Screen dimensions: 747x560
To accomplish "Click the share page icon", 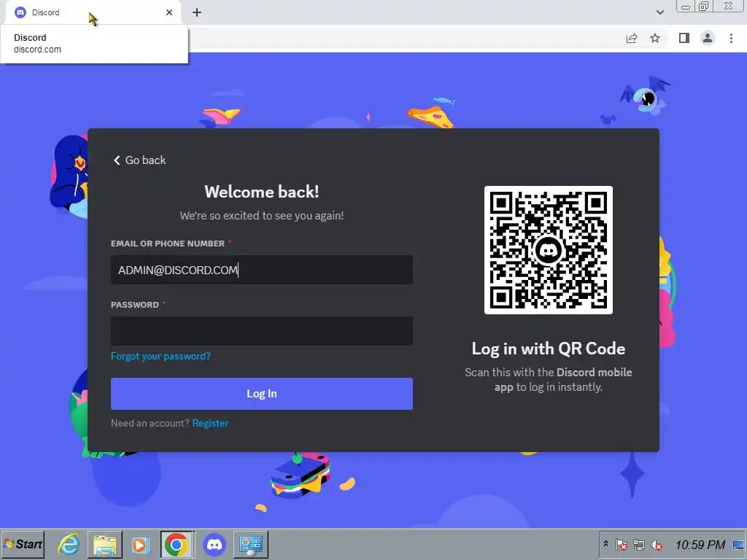I will point(632,38).
